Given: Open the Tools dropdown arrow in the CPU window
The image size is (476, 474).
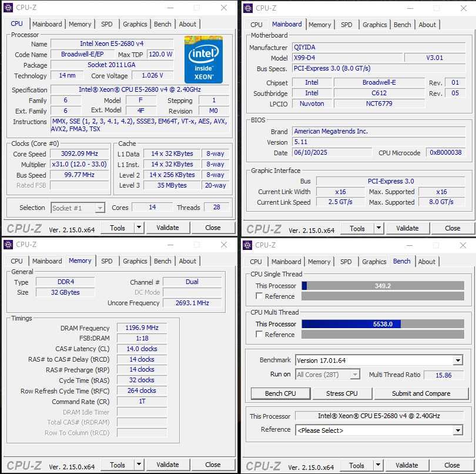Looking at the screenshot, I should point(139,228).
